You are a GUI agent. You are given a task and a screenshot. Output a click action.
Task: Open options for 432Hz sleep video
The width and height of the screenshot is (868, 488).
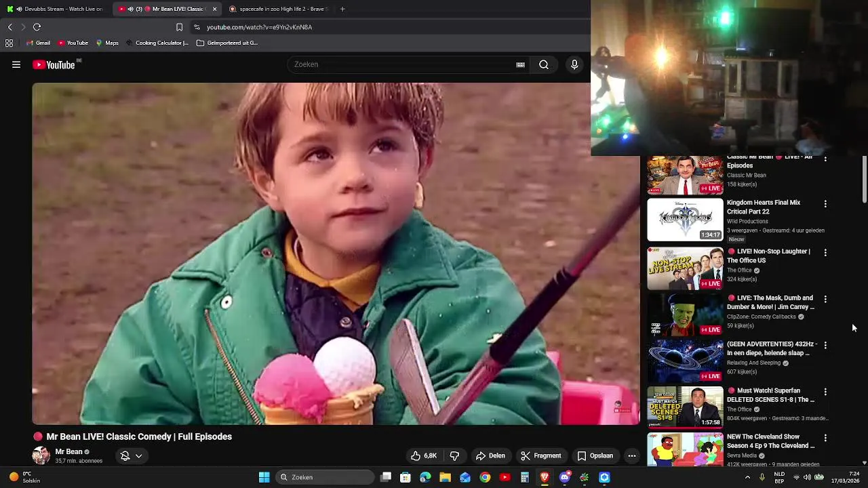tap(825, 345)
